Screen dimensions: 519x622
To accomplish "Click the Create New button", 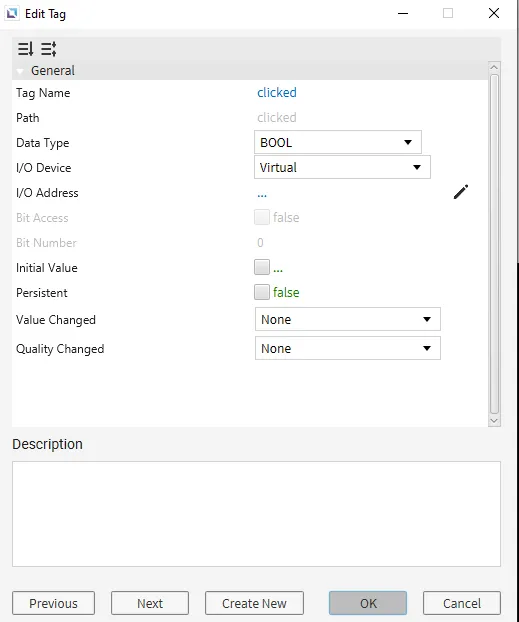I will pyautogui.click(x=254, y=603).
